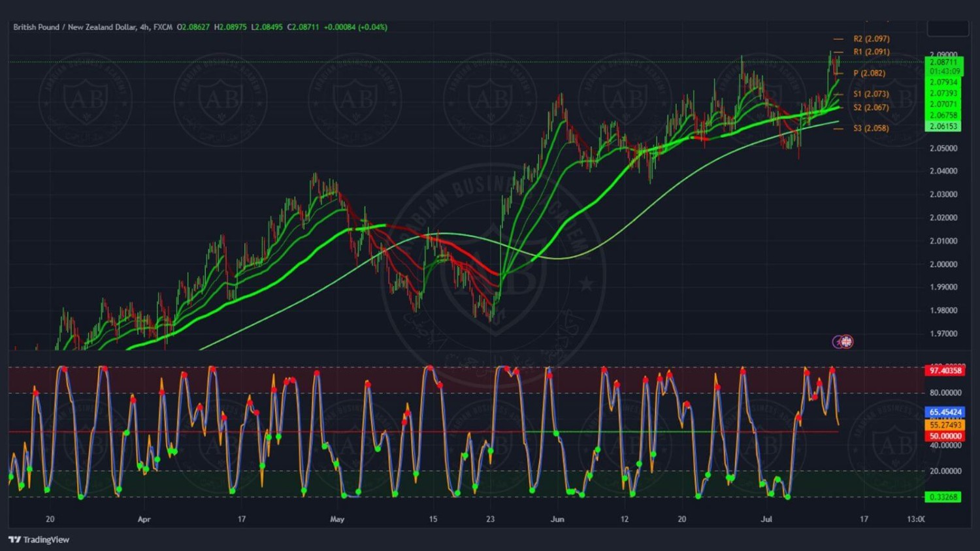
Task: Select the close value C2.08711
Action: coord(303,27)
